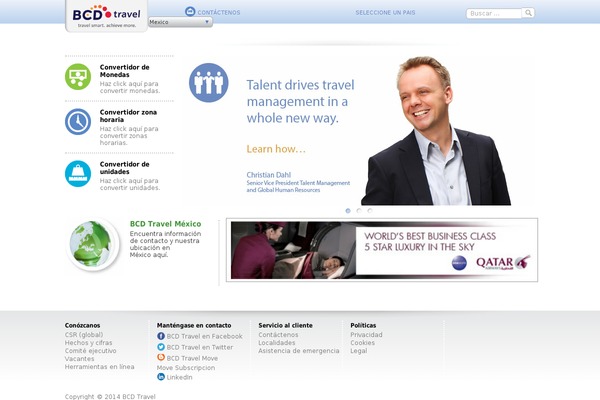The height and width of the screenshot is (400, 600).
Task: Open Privacidad policy link
Action: click(x=366, y=335)
